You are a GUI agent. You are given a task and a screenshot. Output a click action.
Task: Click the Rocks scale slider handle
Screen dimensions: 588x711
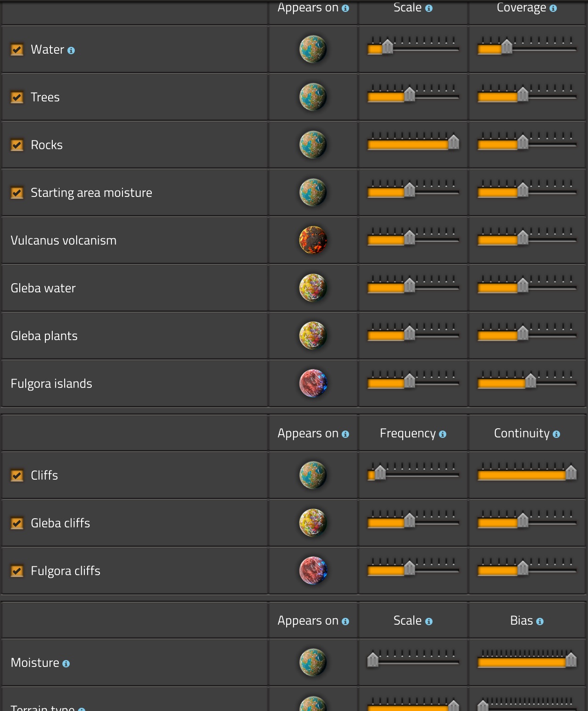[454, 142]
